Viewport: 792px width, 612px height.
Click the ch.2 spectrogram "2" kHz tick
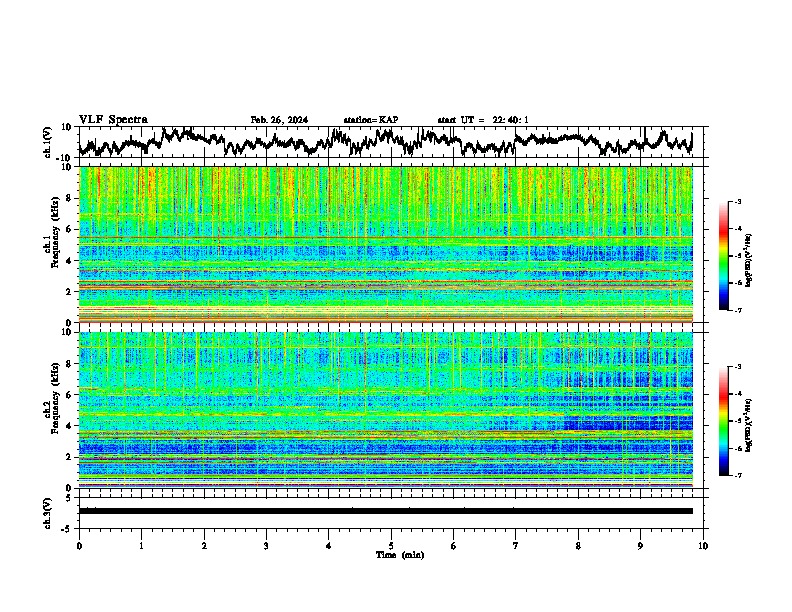[x=69, y=457]
